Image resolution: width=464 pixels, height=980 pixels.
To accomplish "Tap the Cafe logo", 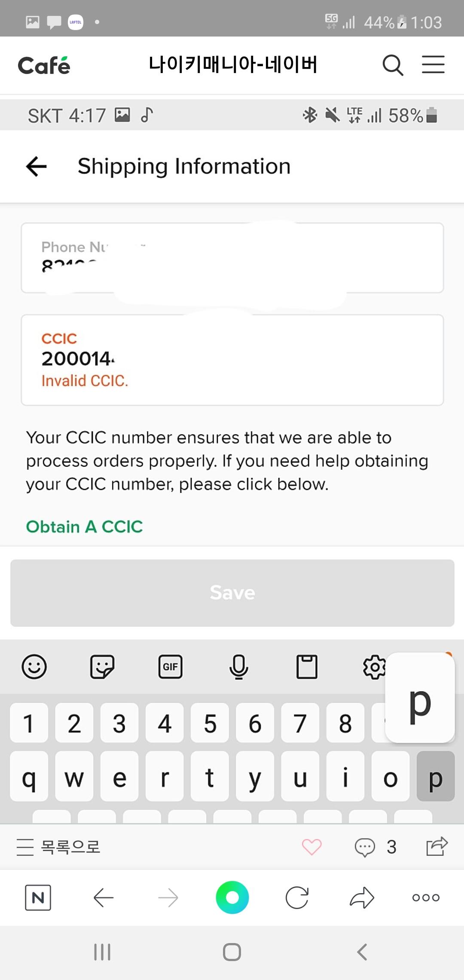I will (44, 66).
